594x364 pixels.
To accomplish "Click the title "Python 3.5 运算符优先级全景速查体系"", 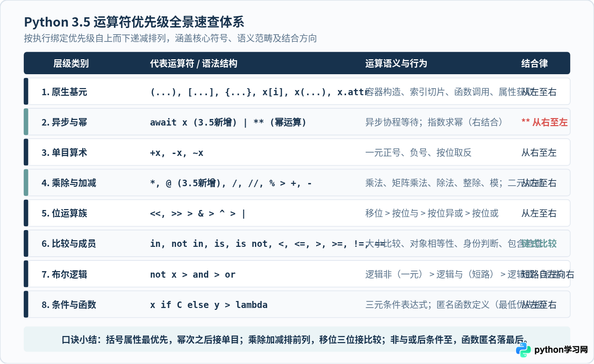I will pos(134,22).
